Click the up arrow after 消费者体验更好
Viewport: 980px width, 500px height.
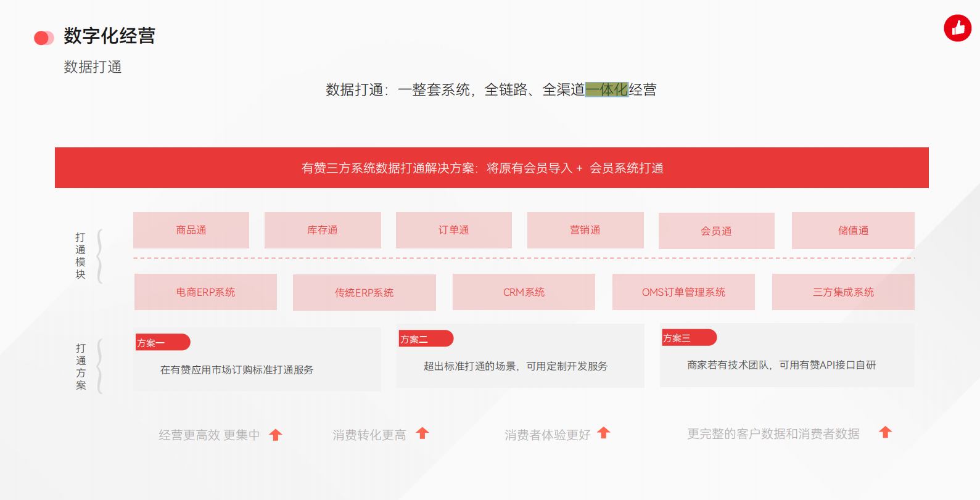pos(604,433)
